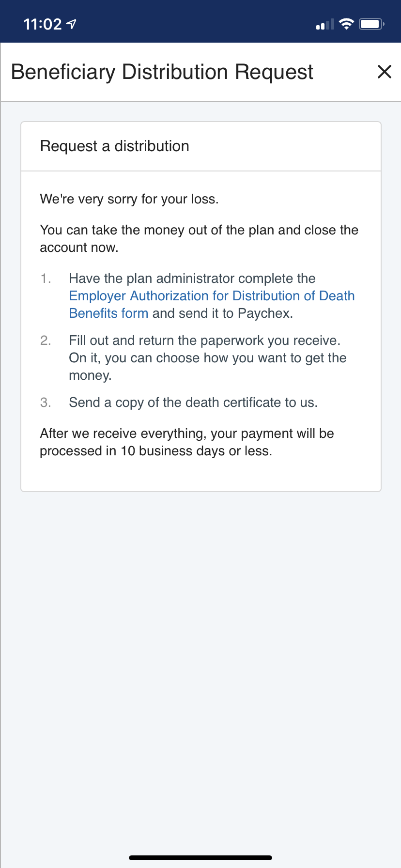Tap the cellular signal bars icon

click(x=324, y=24)
